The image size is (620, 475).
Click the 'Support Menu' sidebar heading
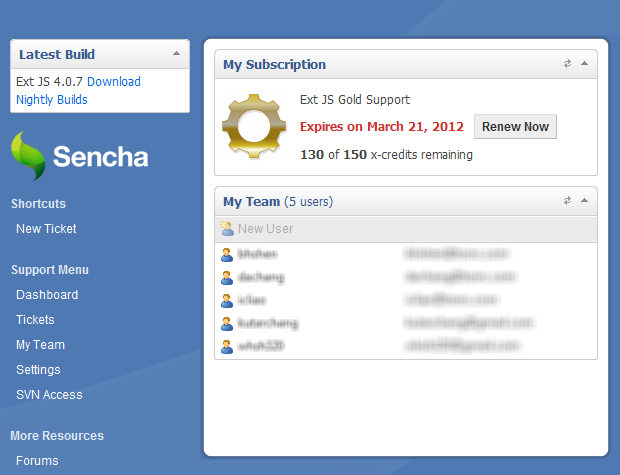tap(50, 269)
